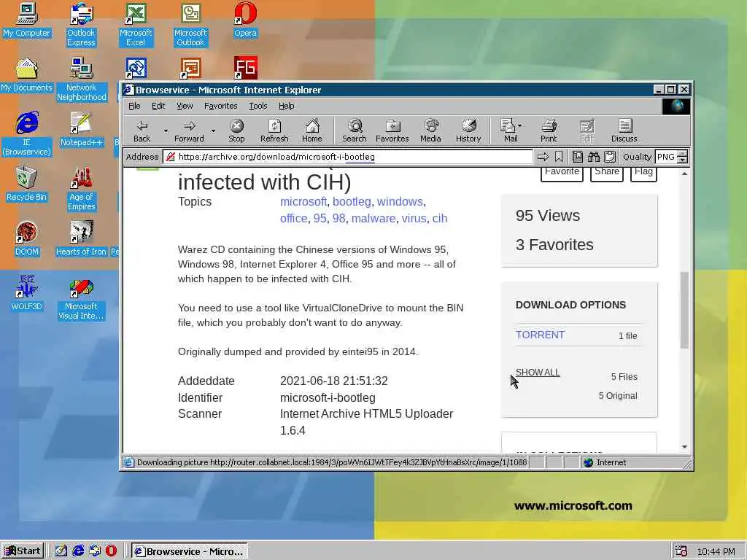Print the current page
This screenshot has height=560, width=747.
coord(549,131)
